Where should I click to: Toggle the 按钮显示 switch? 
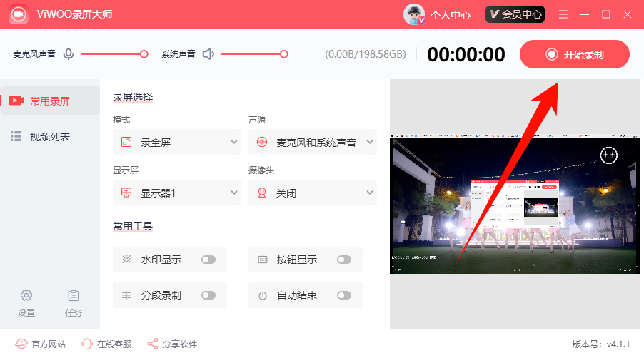coord(344,260)
